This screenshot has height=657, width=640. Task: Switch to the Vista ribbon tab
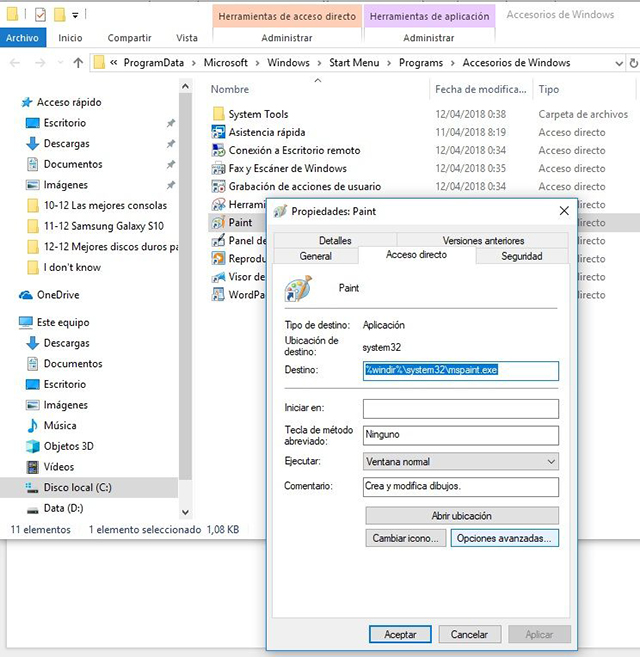[187, 38]
